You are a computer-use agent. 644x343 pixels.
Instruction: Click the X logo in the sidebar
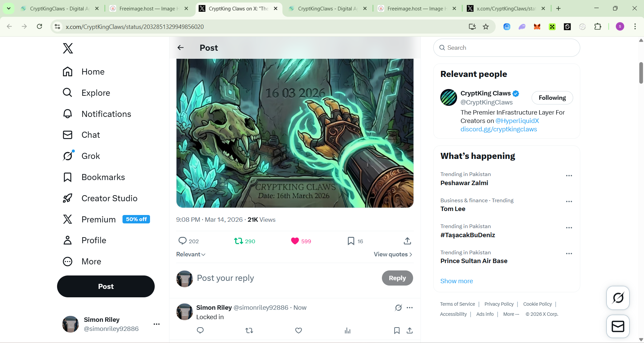pyautogui.click(x=68, y=48)
